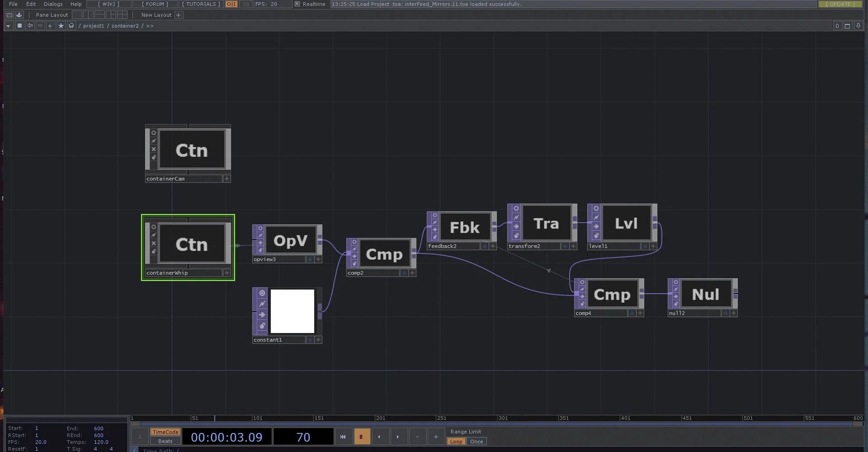Open the Help menu
This screenshot has height=452, width=868.
coord(76,4)
